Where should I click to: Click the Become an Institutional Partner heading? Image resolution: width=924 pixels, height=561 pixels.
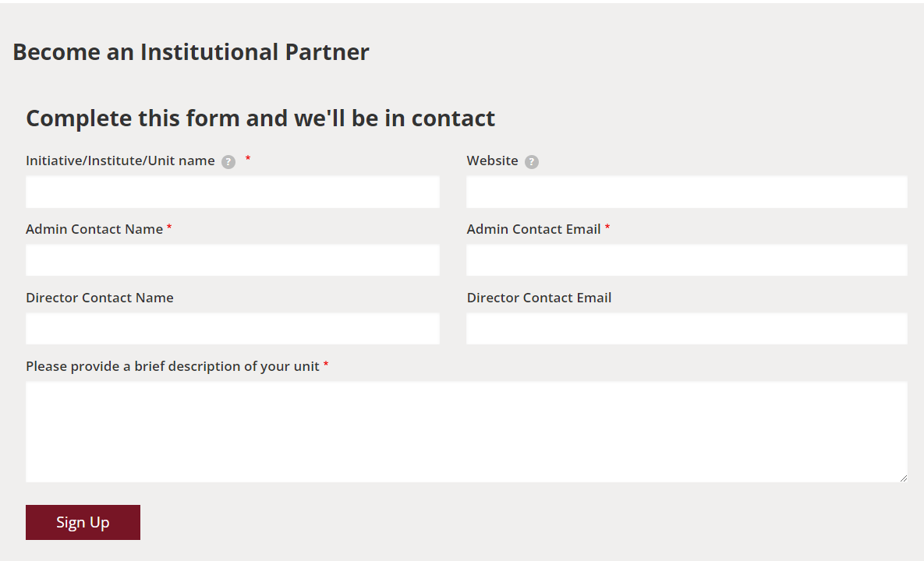191,52
